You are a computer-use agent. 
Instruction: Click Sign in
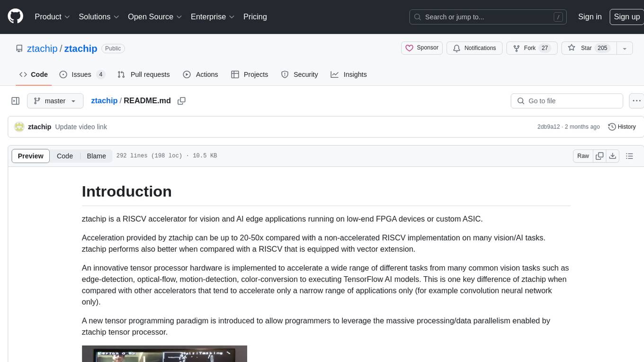pos(590,17)
